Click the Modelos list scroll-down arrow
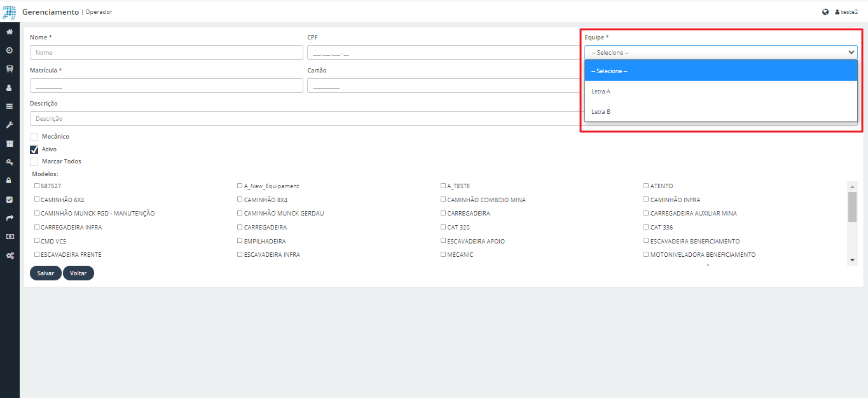868x398 pixels. click(853, 260)
